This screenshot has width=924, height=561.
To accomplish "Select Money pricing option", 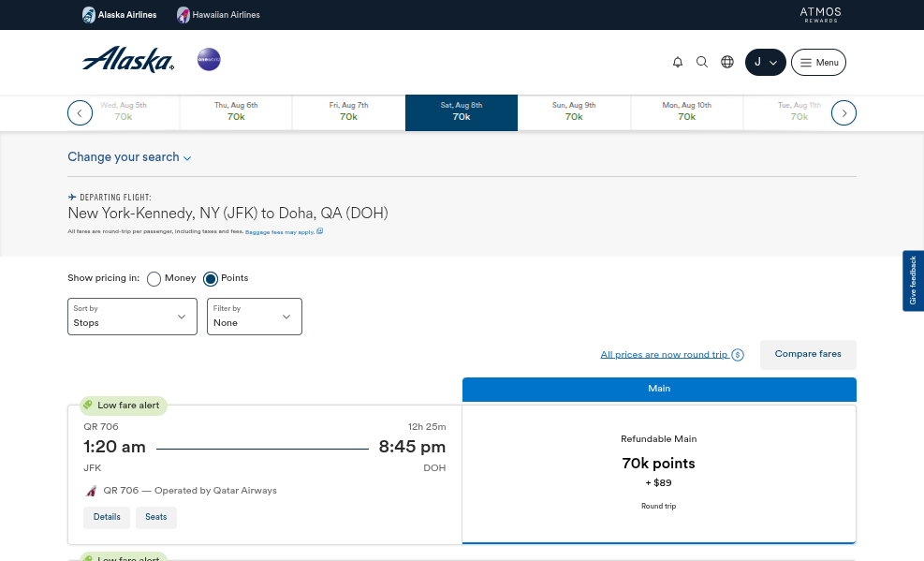I will tap(154, 279).
